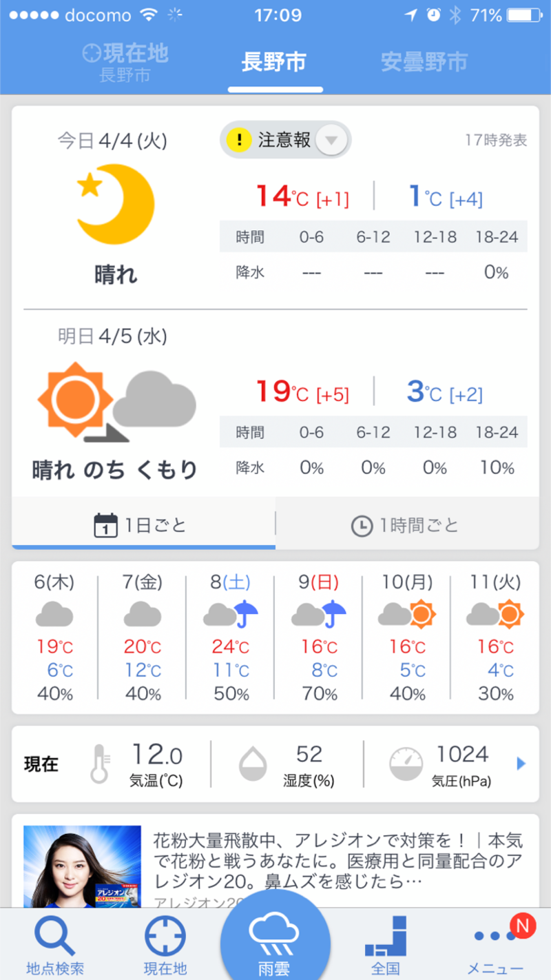This screenshot has height=980, width=551.
Task: Open the 地点検索 magnifier icon
Action: tap(55, 937)
